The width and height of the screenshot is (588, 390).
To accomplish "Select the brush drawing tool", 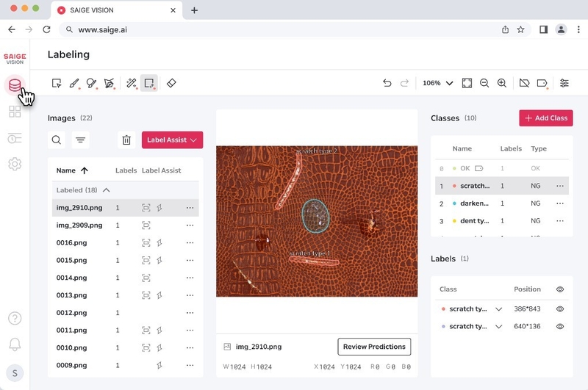I will [74, 83].
